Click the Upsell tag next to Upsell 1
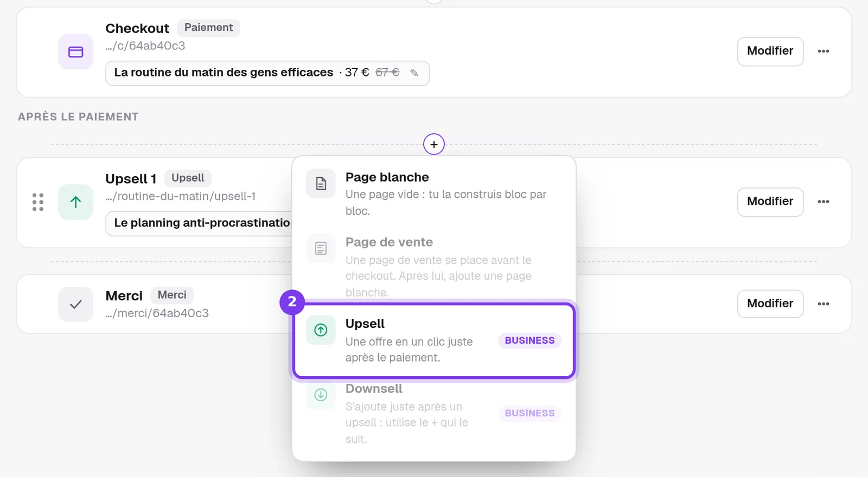 188,178
